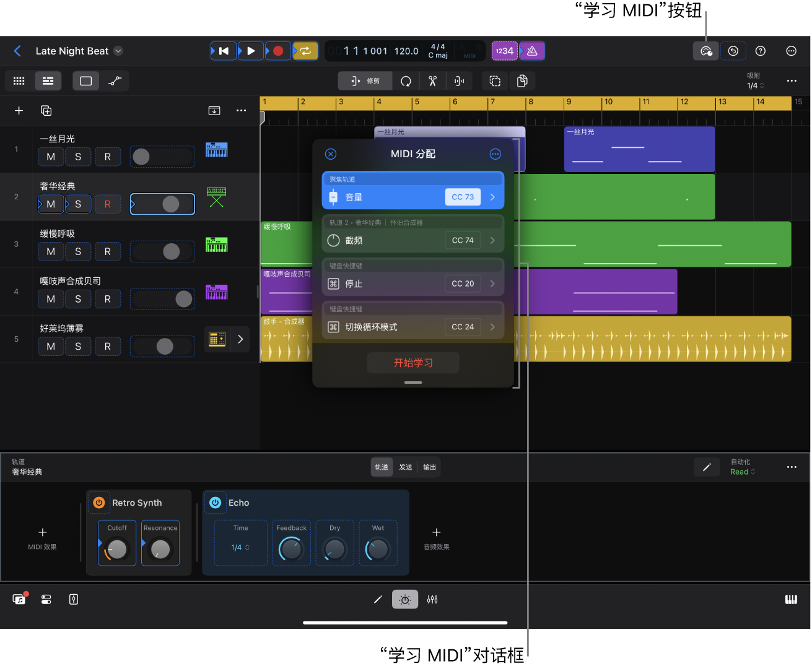The image size is (812, 666).
Task: Toggle the Echo plugin power button
Action: [215, 503]
